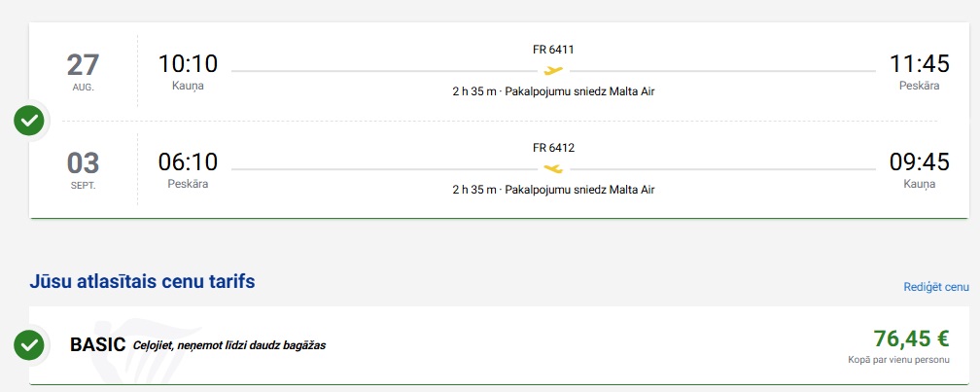The width and height of the screenshot is (980, 392).
Task: Click the 06:10 Peskāra departure time
Action: (x=188, y=162)
